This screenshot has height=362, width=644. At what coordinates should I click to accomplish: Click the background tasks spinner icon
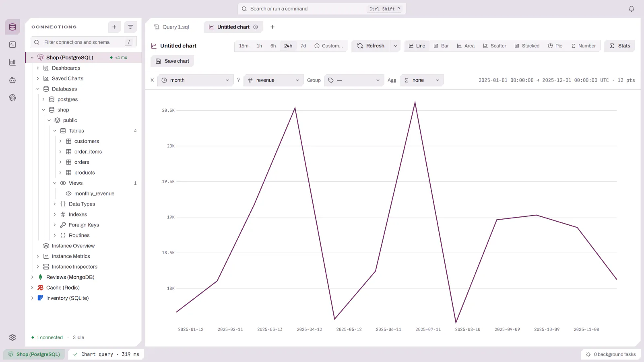coord(588,354)
